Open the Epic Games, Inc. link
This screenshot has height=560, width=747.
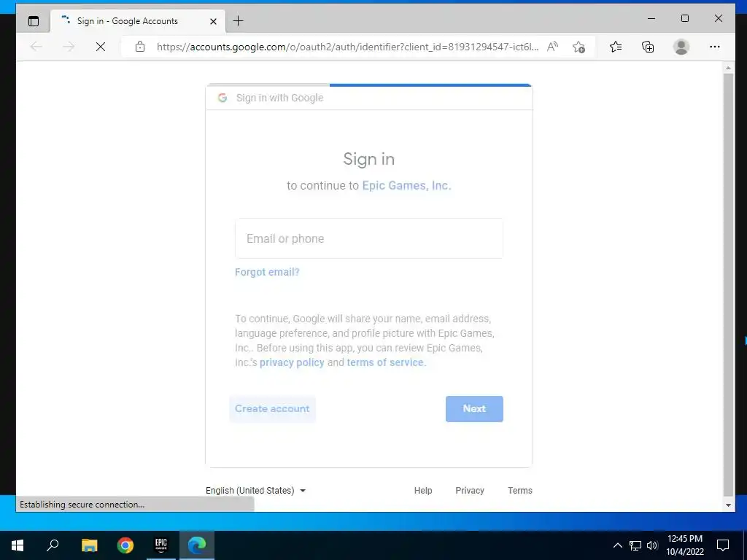[406, 185]
